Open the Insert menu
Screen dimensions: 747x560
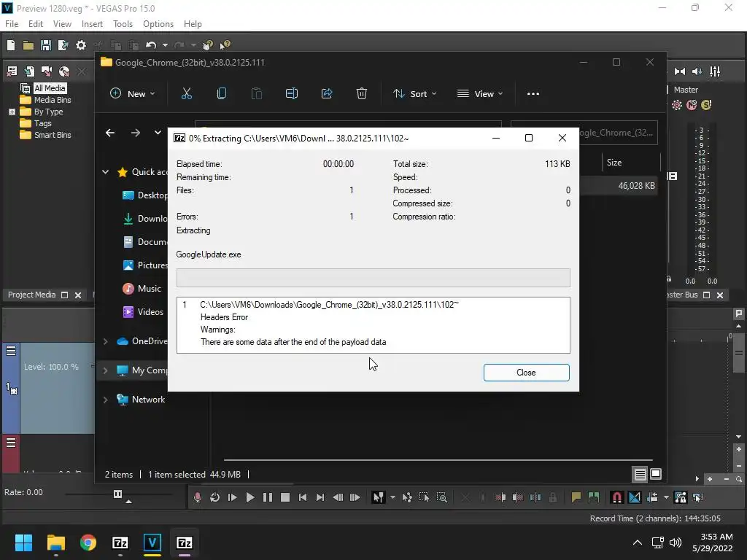(x=92, y=24)
